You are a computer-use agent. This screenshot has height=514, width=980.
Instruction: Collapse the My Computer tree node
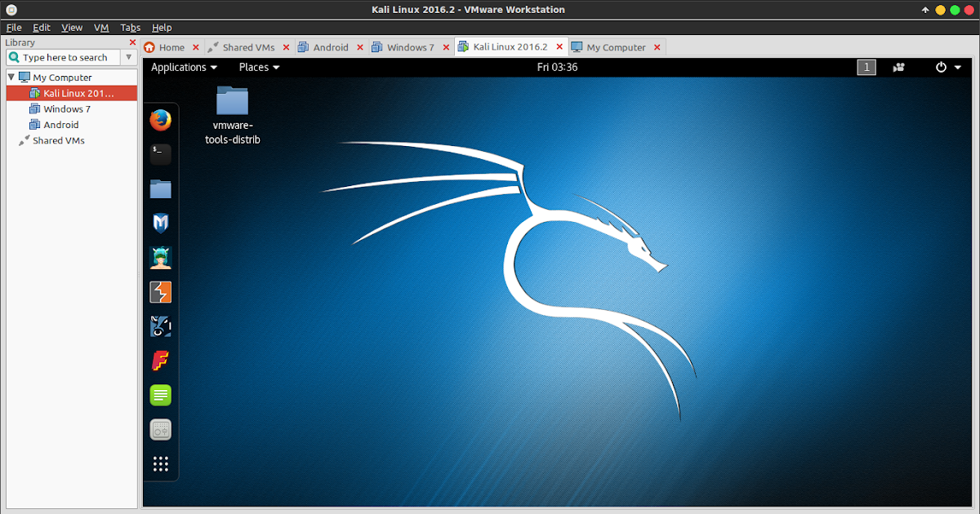[x=11, y=78]
